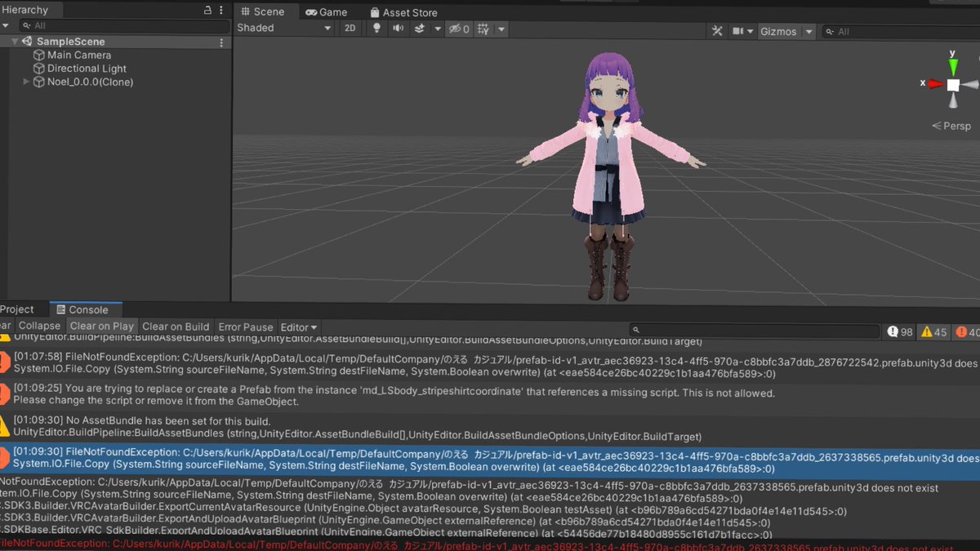Switch to the Game tab
The image size is (980, 551).
(326, 12)
